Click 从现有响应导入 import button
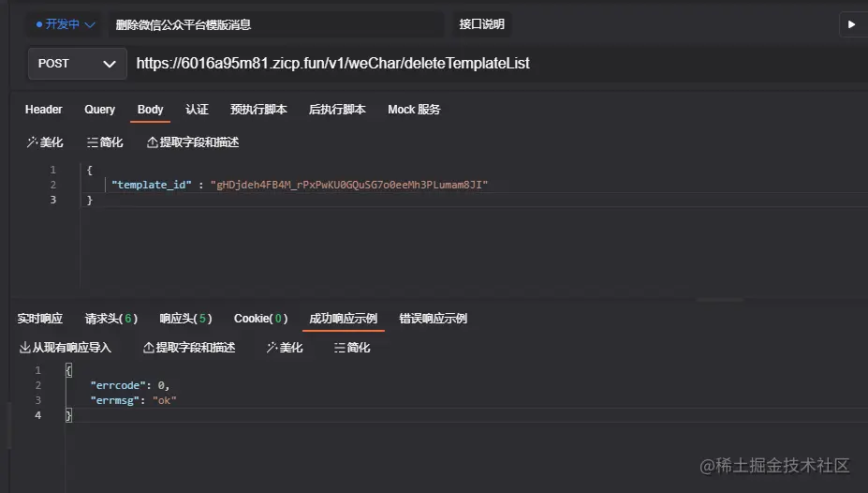Image resolution: width=868 pixels, height=493 pixels. click(66, 348)
